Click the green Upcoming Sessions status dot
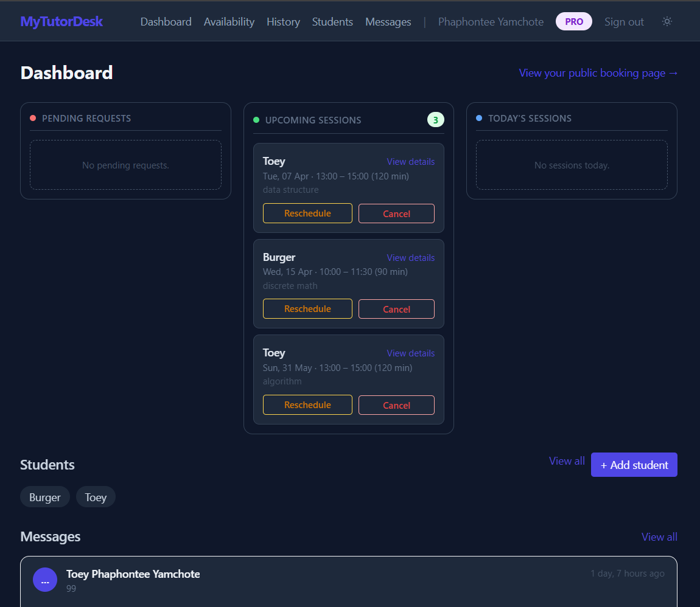 coord(256,120)
